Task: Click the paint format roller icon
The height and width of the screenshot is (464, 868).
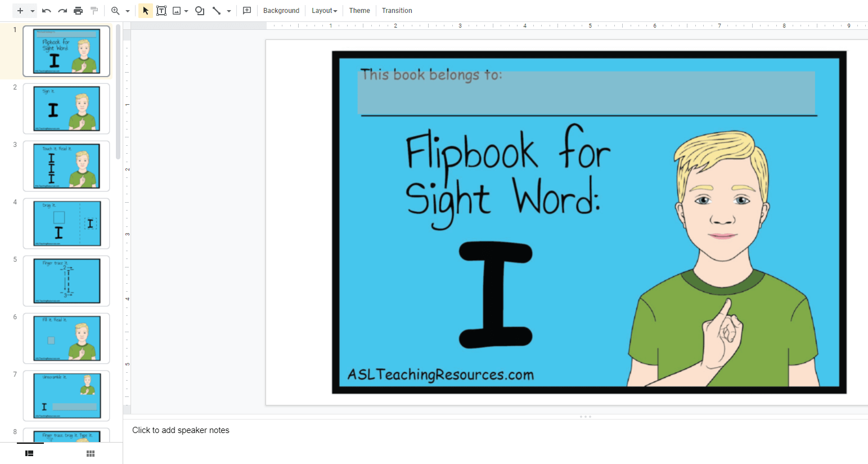Action: point(94,11)
